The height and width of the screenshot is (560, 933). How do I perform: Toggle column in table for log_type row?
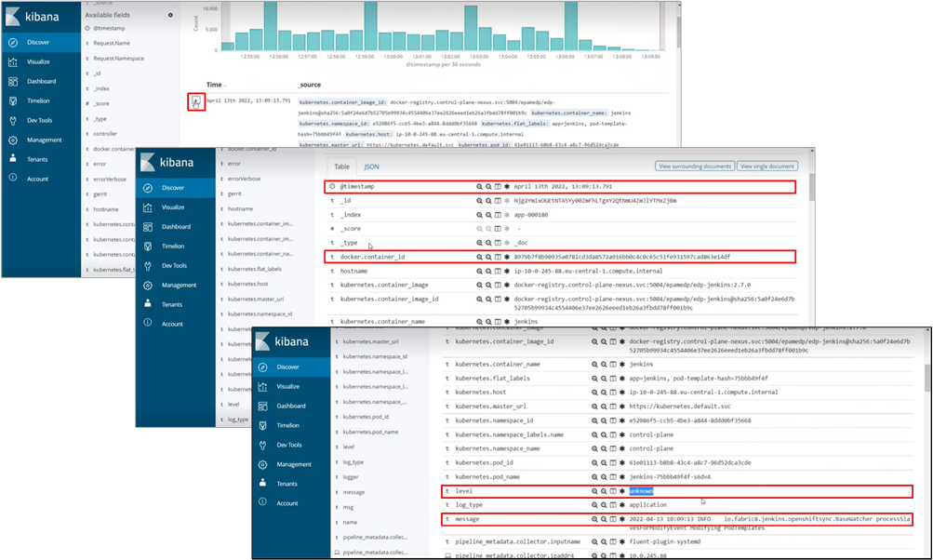coord(613,505)
